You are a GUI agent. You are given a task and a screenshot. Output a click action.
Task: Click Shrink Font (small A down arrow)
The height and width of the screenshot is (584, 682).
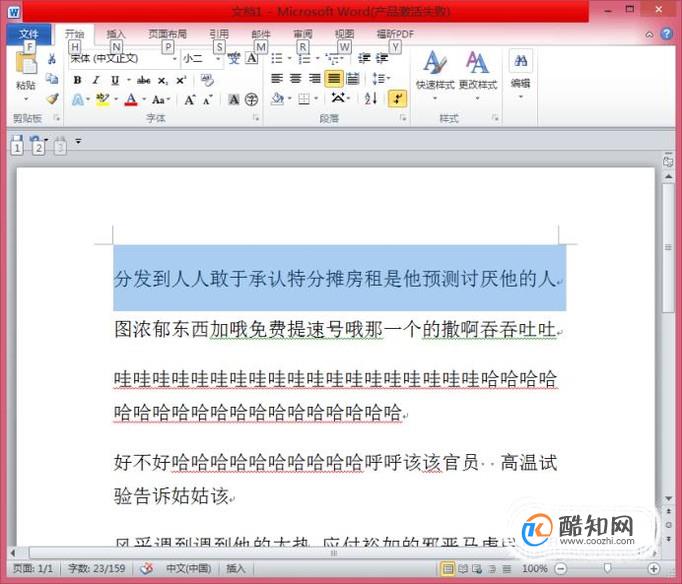click(x=207, y=100)
